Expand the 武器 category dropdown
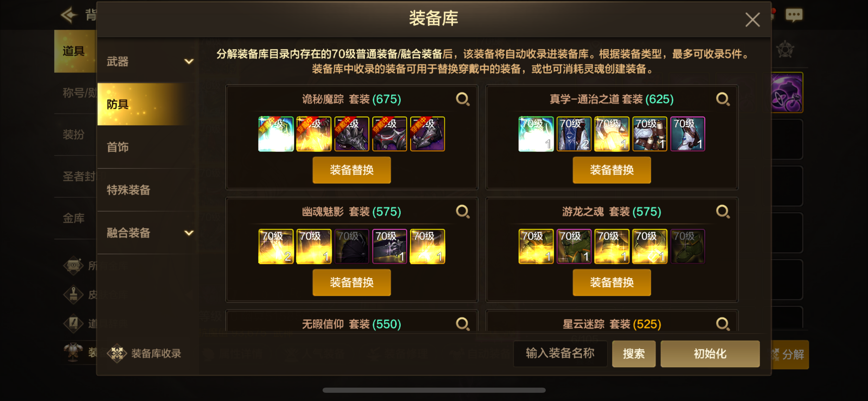 (189, 62)
